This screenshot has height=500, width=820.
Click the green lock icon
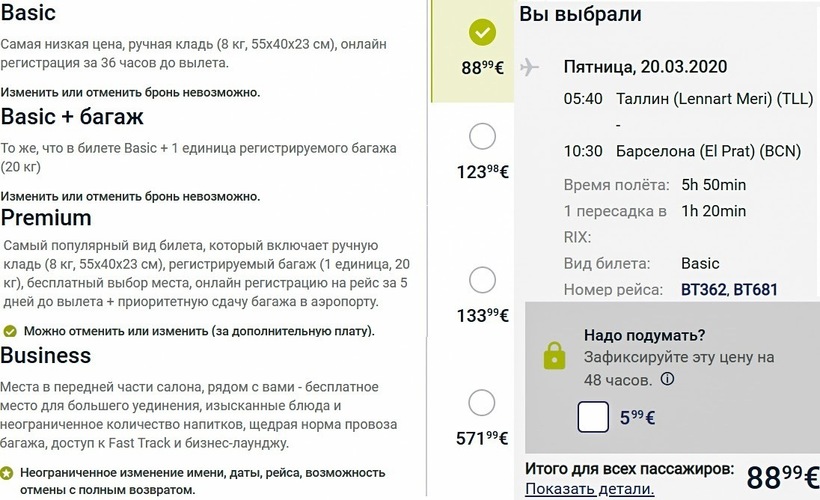[554, 356]
